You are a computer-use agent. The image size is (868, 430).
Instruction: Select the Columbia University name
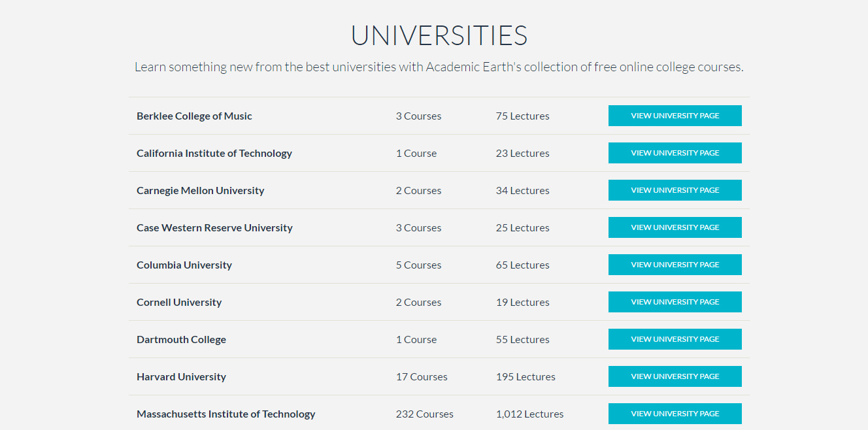point(184,265)
